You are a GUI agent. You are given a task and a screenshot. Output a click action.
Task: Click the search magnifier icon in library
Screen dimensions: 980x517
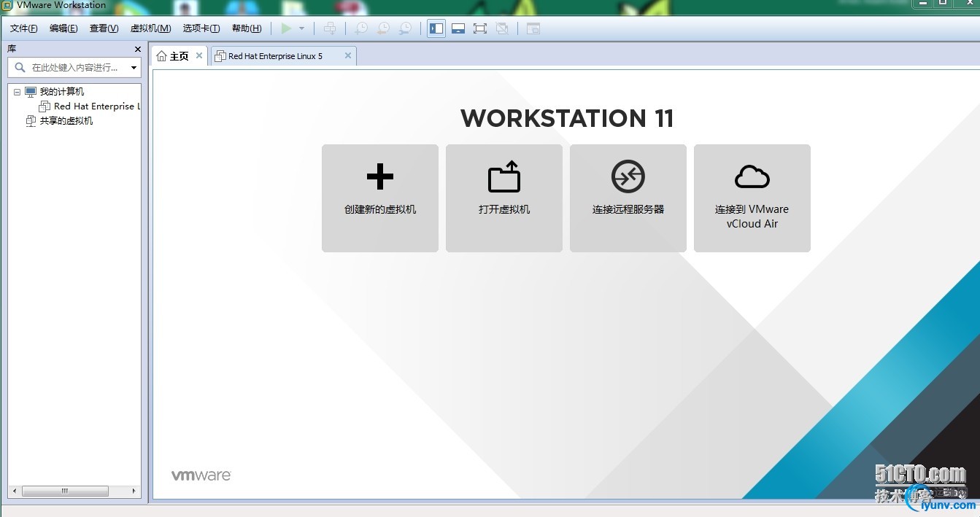tap(20, 67)
